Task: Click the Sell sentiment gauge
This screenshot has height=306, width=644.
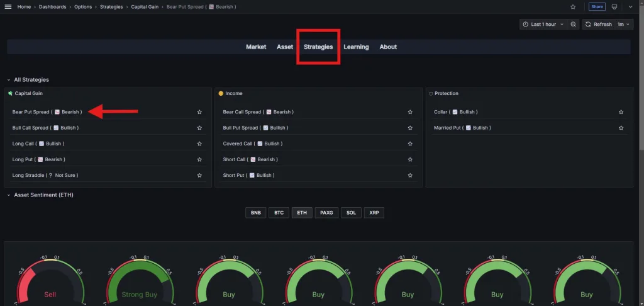Action: point(50,281)
